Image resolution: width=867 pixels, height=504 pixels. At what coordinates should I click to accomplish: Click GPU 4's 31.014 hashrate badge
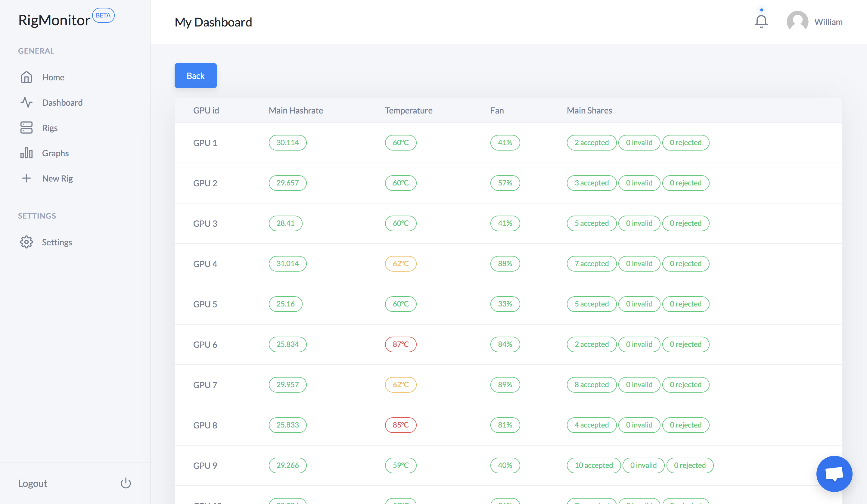click(287, 263)
